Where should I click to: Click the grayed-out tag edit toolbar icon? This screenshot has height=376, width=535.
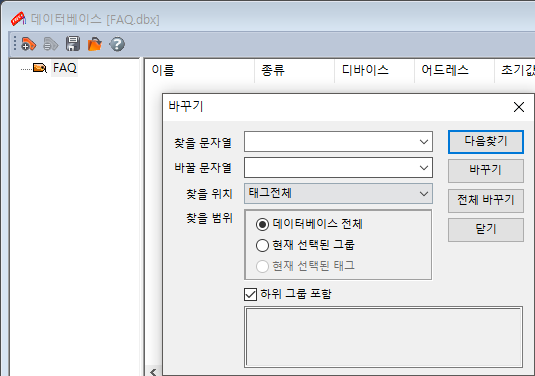click(51, 44)
